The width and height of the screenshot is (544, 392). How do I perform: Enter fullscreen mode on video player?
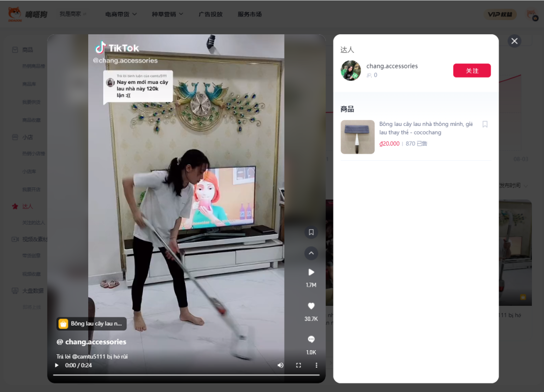tap(299, 365)
